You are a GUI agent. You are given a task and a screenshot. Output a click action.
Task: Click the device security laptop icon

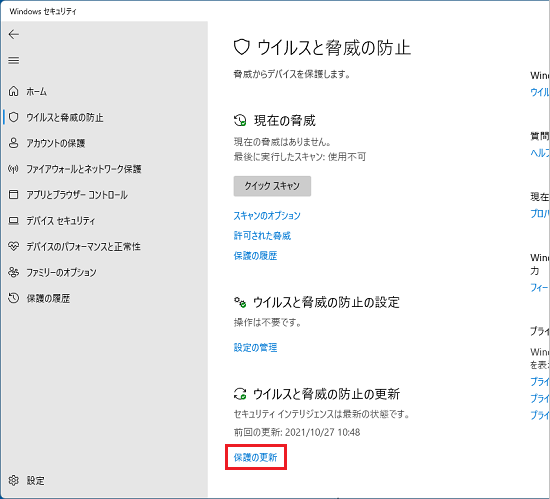(x=13, y=221)
